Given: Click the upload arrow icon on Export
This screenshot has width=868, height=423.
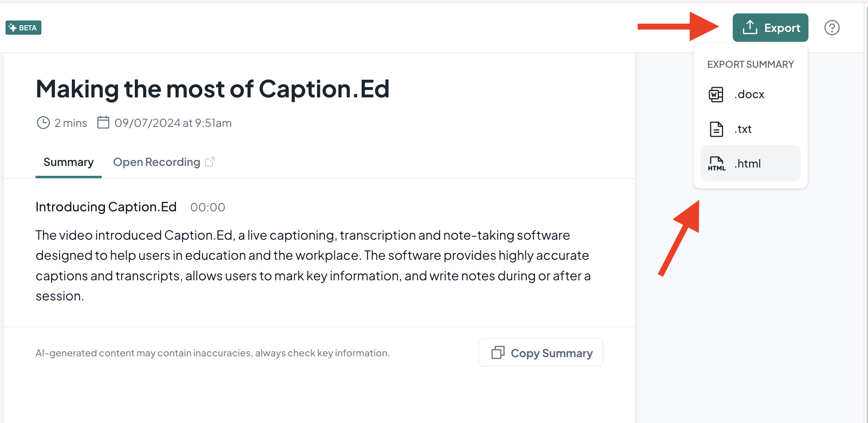Looking at the screenshot, I should tap(750, 28).
